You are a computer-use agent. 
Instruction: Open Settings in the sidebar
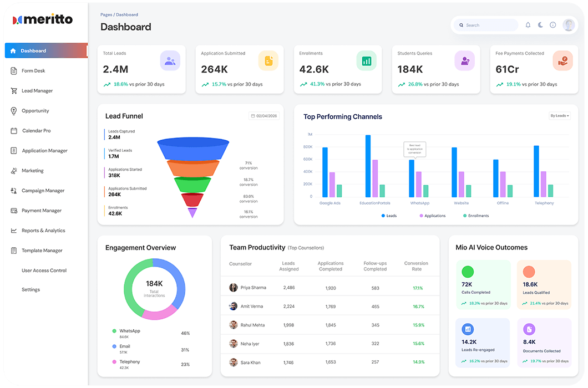click(x=31, y=289)
